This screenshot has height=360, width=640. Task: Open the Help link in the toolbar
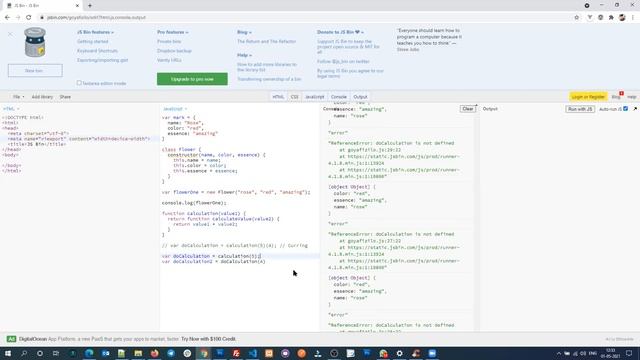[631, 97]
